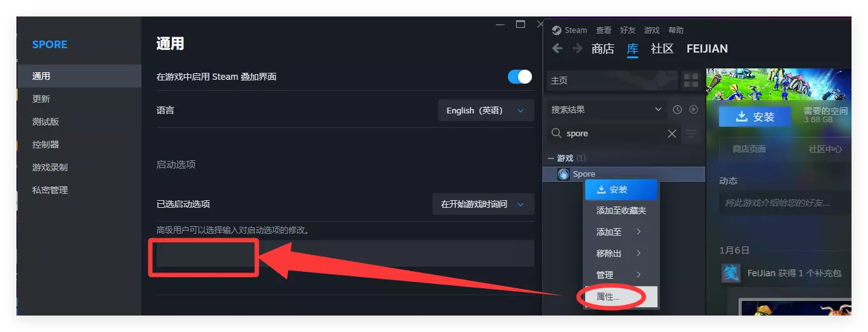The width and height of the screenshot is (868, 332).
Task: Open the Steam menu in the Steam window
Action: pyautogui.click(x=575, y=30)
